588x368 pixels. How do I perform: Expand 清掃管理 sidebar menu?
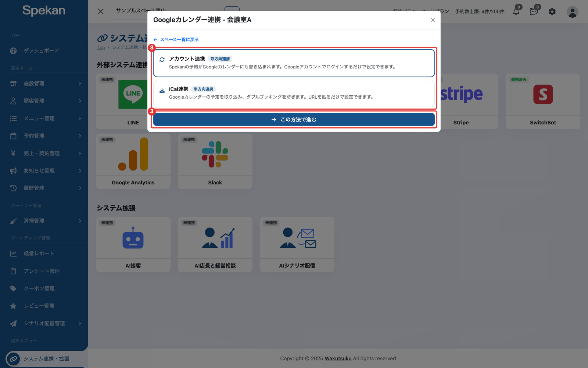click(44, 221)
